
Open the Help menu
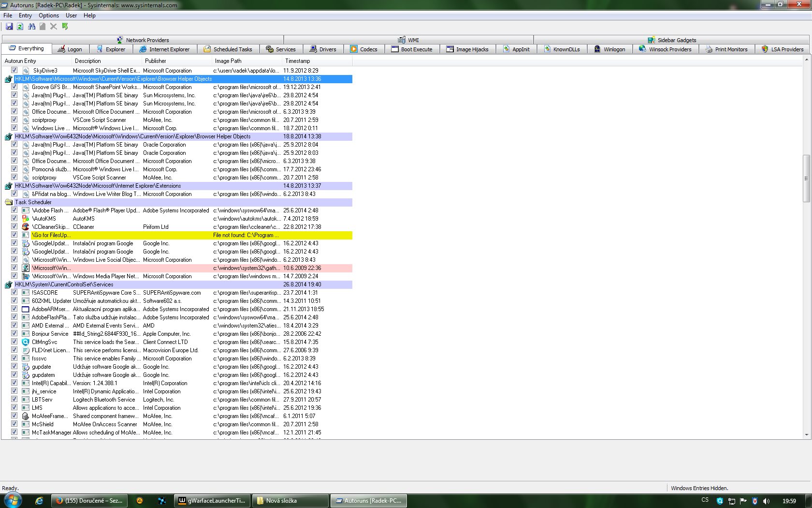(x=89, y=15)
